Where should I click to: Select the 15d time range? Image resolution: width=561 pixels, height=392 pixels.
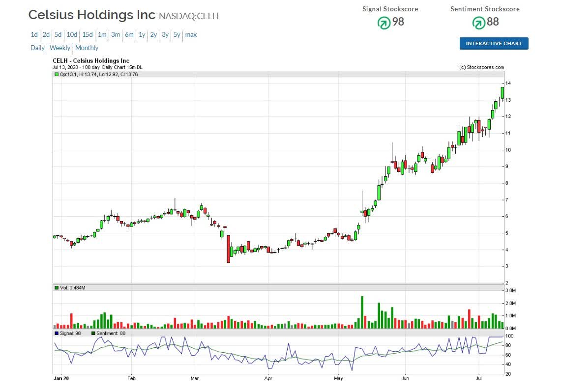click(x=88, y=35)
